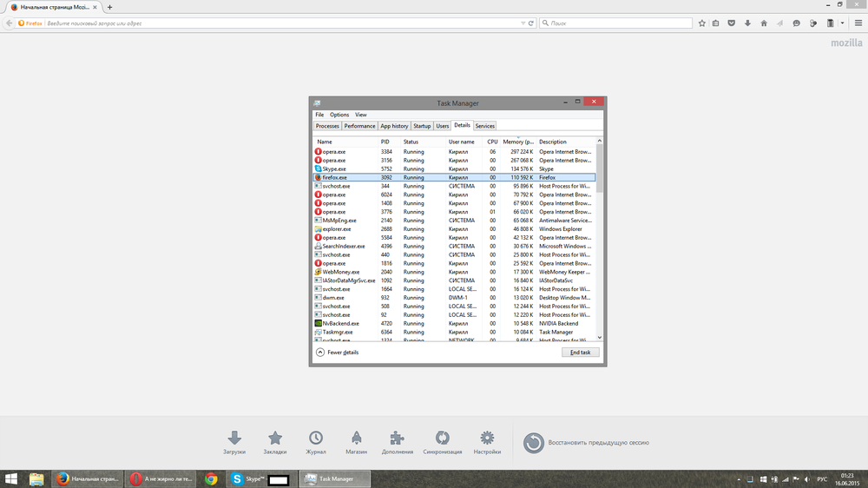Reload the current page in Firefox

coord(531,23)
